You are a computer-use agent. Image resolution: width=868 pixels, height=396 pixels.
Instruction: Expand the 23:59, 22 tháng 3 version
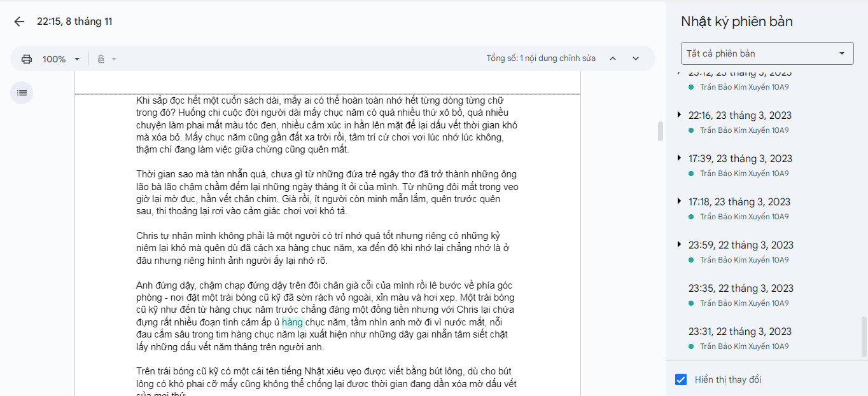tap(679, 245)
